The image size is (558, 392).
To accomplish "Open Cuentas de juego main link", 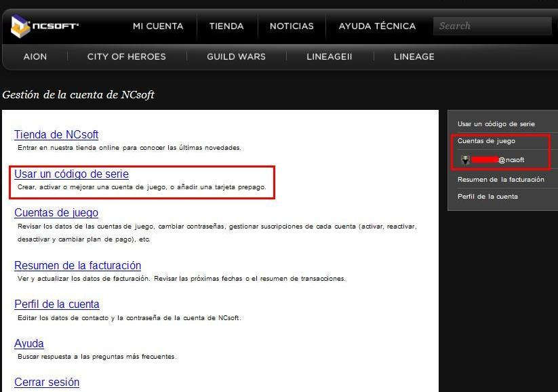I will pyautogui.click(x=56, y=212).
